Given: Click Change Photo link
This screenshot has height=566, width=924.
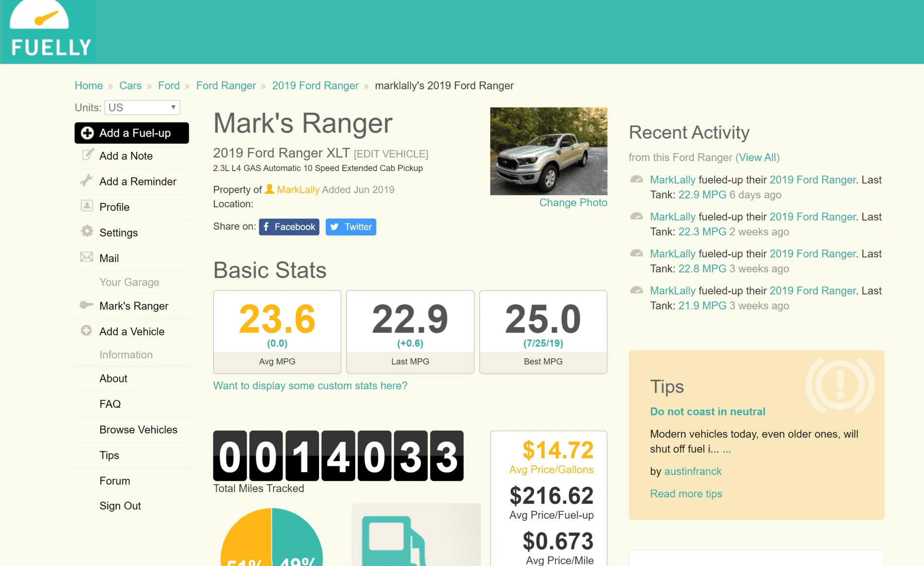Looking at the screenshot, I should [573, 202].
